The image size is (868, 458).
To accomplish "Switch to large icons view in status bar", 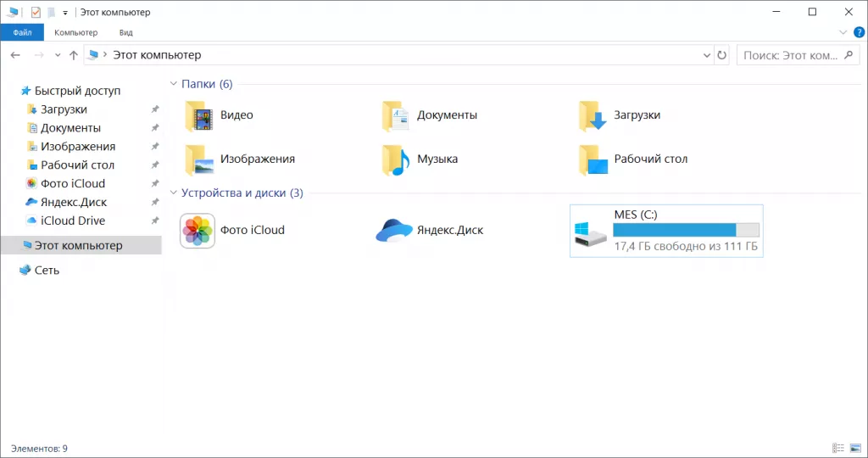I will (x=854, y=448).
